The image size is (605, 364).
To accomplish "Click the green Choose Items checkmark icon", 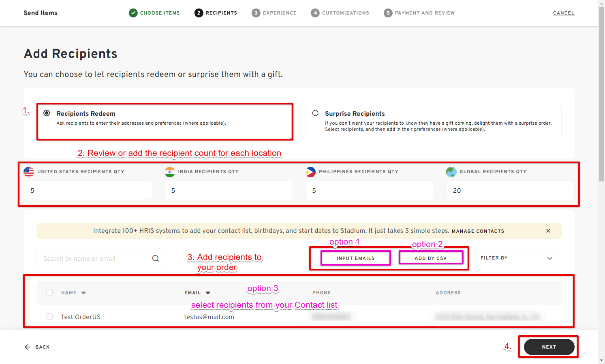I will tap(133, 13).
